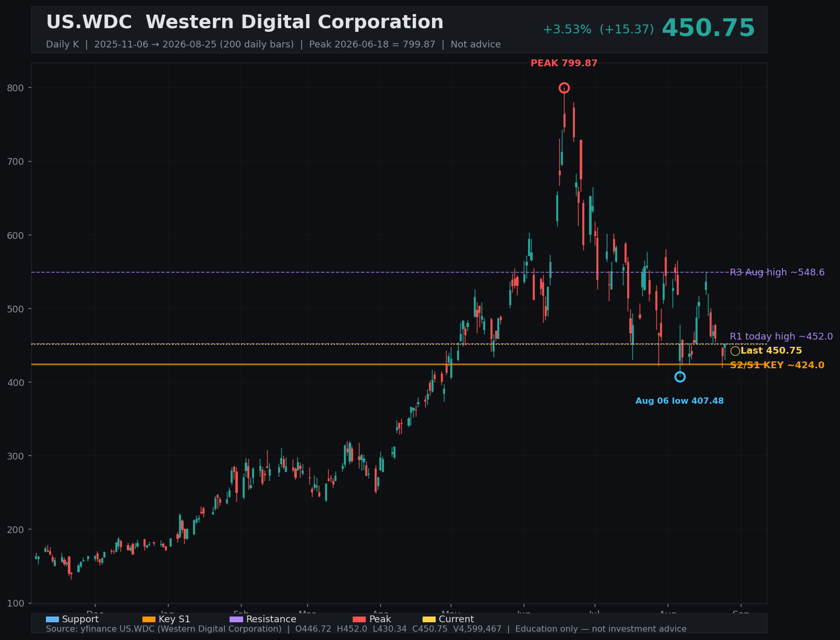Click the 'Peak' legend text

380,619
